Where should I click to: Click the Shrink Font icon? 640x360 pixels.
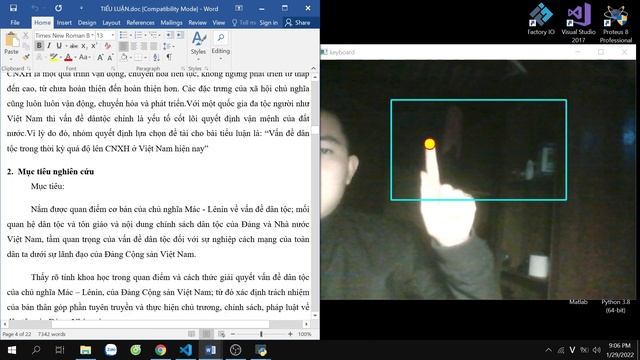point(110,58)
